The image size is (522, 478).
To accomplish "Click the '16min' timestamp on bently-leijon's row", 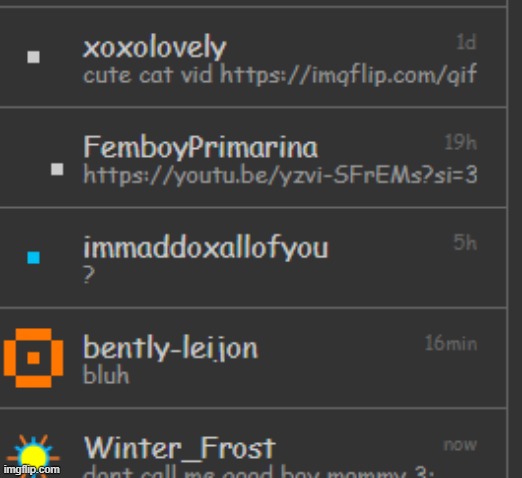I will pyautogui.click(x=451, y=343).
